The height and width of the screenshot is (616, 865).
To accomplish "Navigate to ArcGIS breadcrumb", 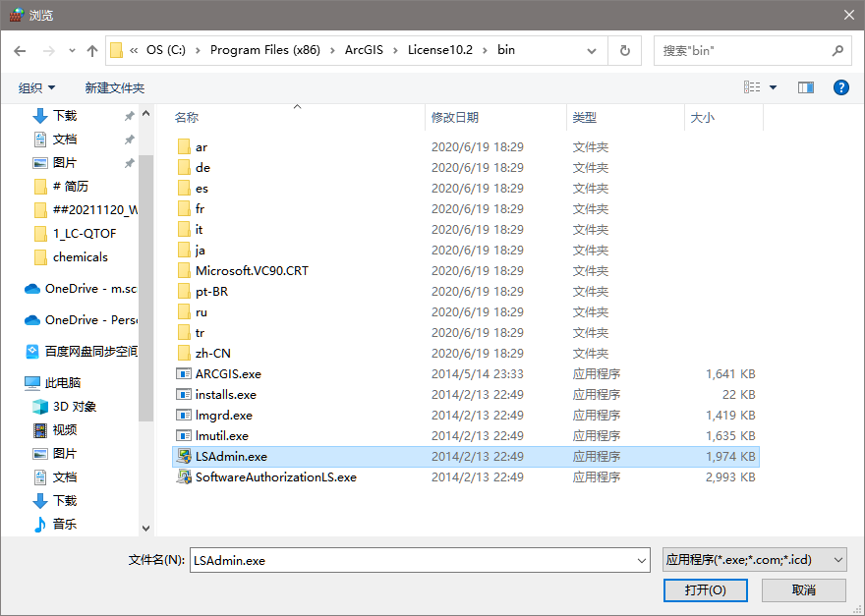I will (364, 50).
